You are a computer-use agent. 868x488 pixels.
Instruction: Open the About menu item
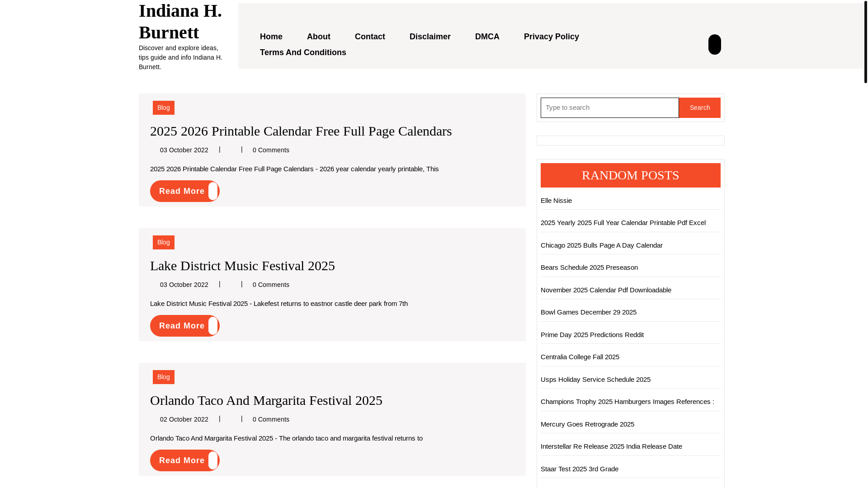[x=319, y=37]
